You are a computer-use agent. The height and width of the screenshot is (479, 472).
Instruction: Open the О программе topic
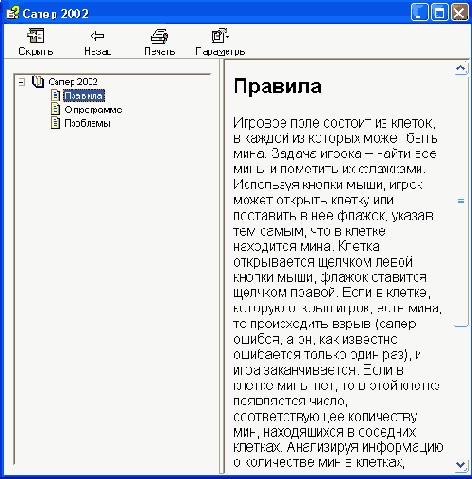[93, 110]
